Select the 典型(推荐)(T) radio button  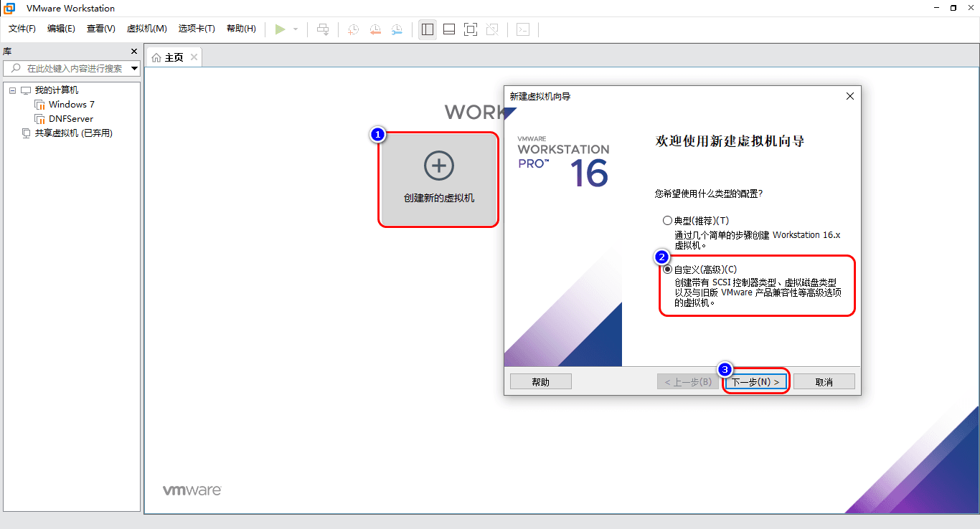667,221
